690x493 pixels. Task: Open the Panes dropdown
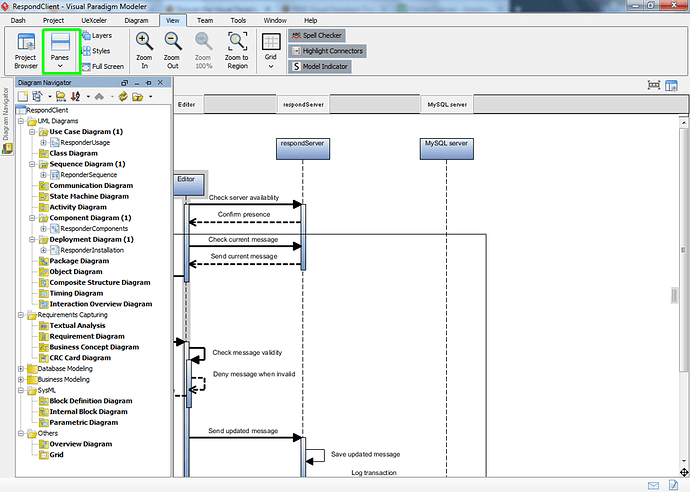coord(60,52)
